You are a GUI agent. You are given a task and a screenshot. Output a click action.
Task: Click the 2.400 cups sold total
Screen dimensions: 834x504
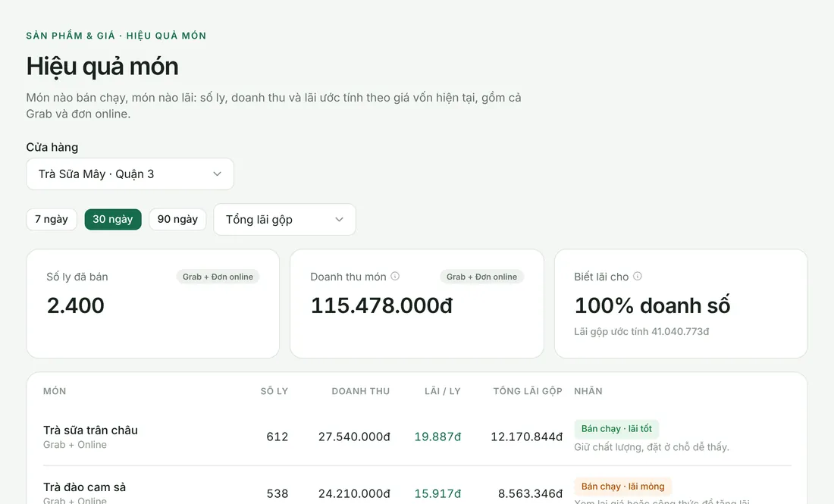[x=76, y=305]
